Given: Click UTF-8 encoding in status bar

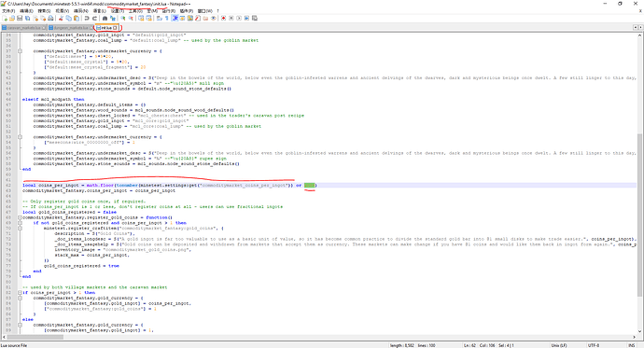Looking at the screenshot, I should pyautogui.click(x=594, y=345).
